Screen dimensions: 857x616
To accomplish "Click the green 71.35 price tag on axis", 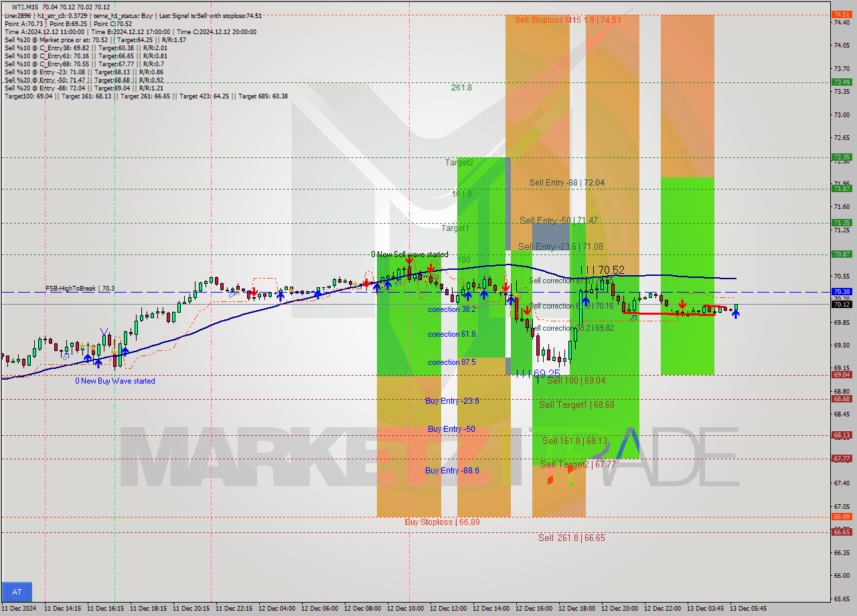I will pos(841,223).
